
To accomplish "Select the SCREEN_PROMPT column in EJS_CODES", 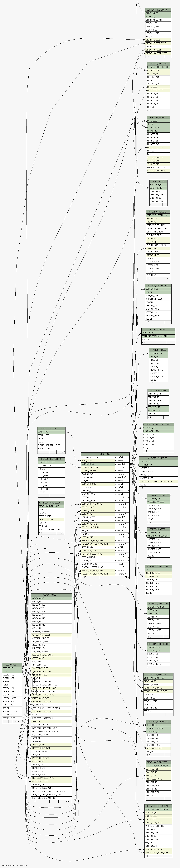I will pyautogui.click(x=12, y=711).
